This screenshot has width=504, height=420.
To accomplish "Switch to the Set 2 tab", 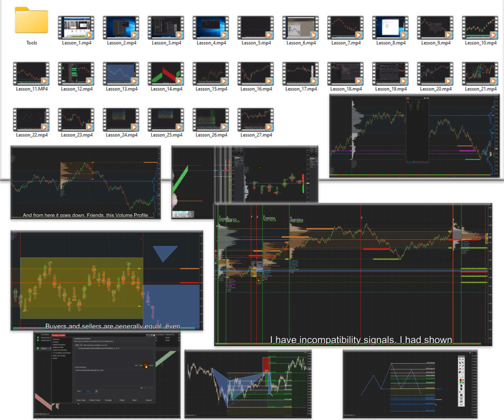I will point(89,391).
